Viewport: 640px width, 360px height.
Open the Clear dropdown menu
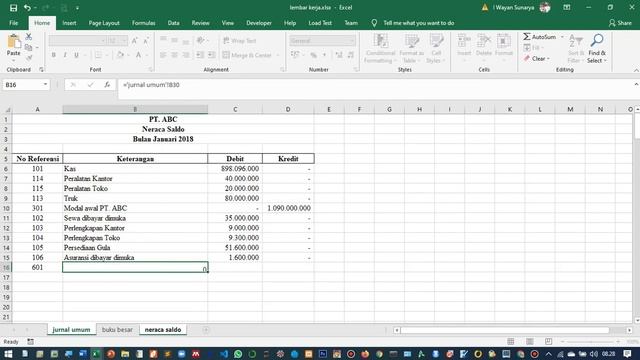(537, 59)
